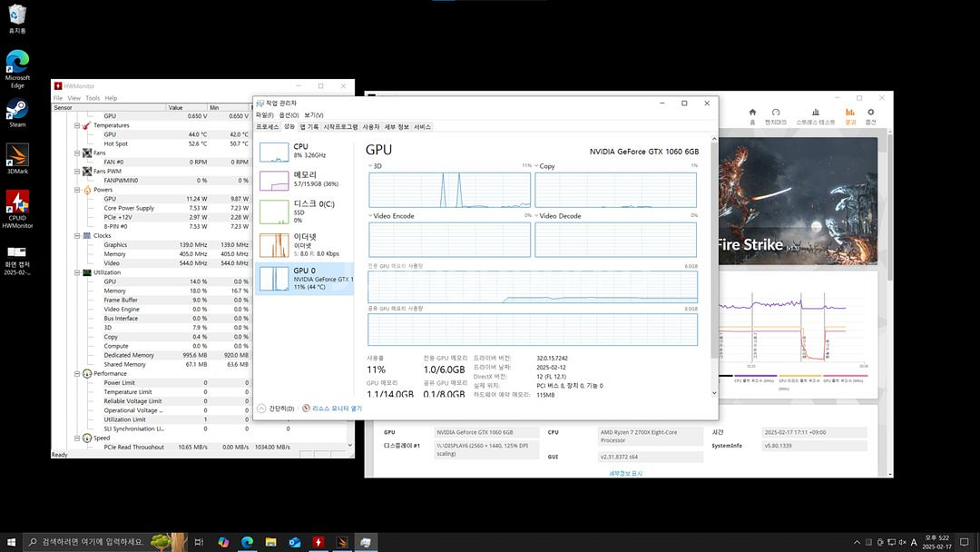Open Edge from the taskbar
980x552 pixels.
pyautogui.click(x=247, y=542)
